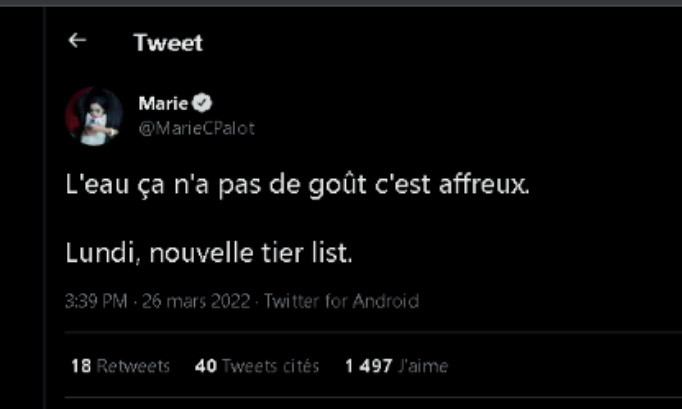
Task: Click the verified badge beside Marie
Action: (x=201, y=103)
